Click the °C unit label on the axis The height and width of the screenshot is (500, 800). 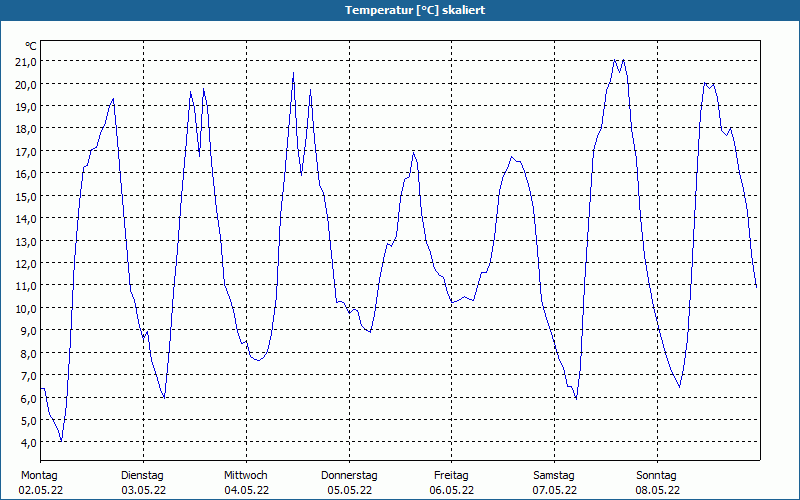(x=31, y=46)
